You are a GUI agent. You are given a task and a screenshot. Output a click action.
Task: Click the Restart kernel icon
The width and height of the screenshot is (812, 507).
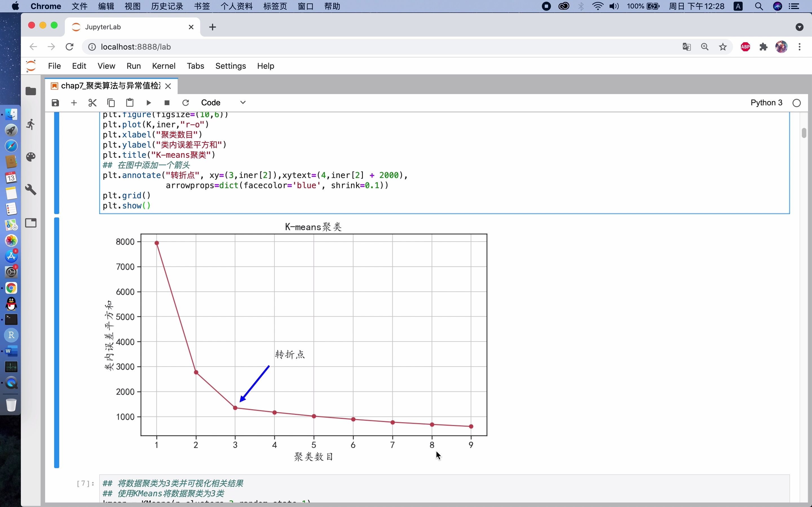pos(185,103)
